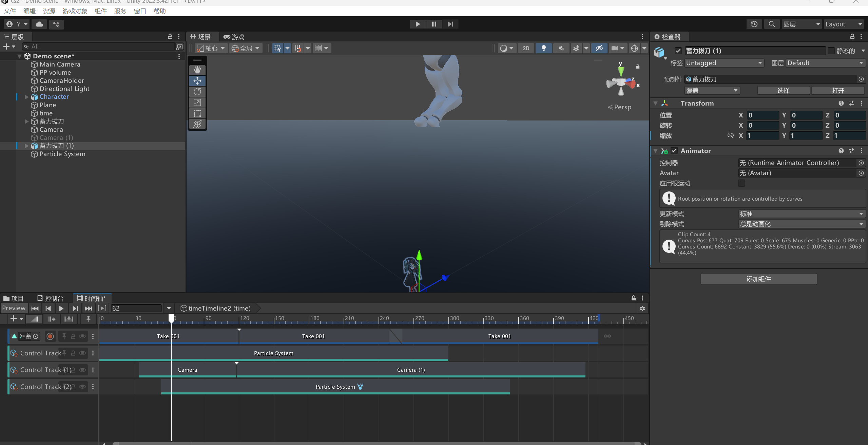Disable the Animator component checkbox
The height and width of the screenshot is (445, 868).
pos(674,151)
